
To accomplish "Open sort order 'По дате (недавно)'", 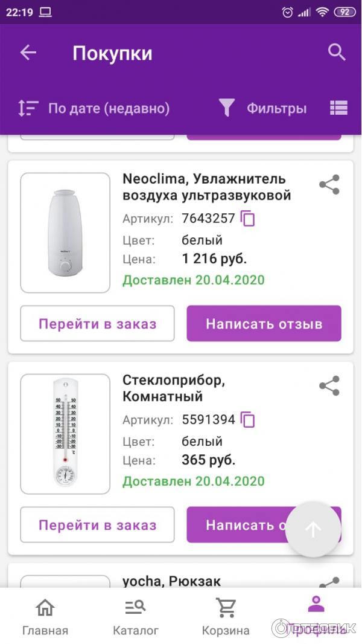I will (x=94, y=108).
